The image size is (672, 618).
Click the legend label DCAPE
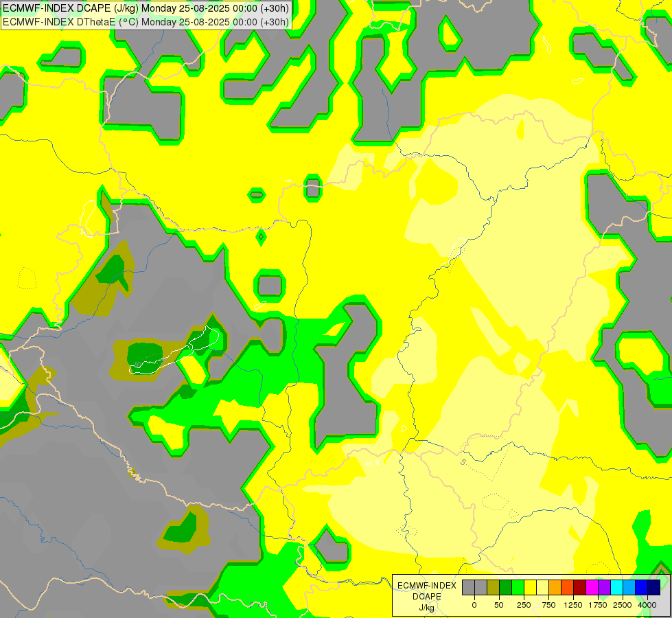[x=427, y=597]
